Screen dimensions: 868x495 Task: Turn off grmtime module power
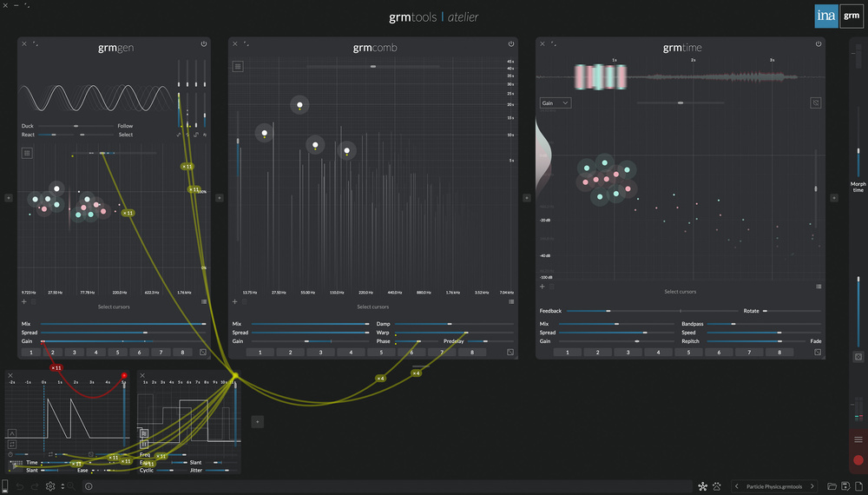(x=819, y=43)
